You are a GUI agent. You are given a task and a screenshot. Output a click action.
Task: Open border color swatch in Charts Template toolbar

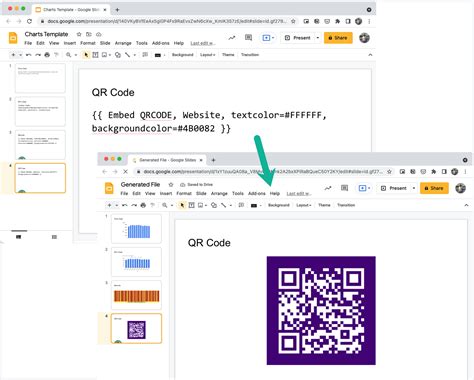pos(158,55)
